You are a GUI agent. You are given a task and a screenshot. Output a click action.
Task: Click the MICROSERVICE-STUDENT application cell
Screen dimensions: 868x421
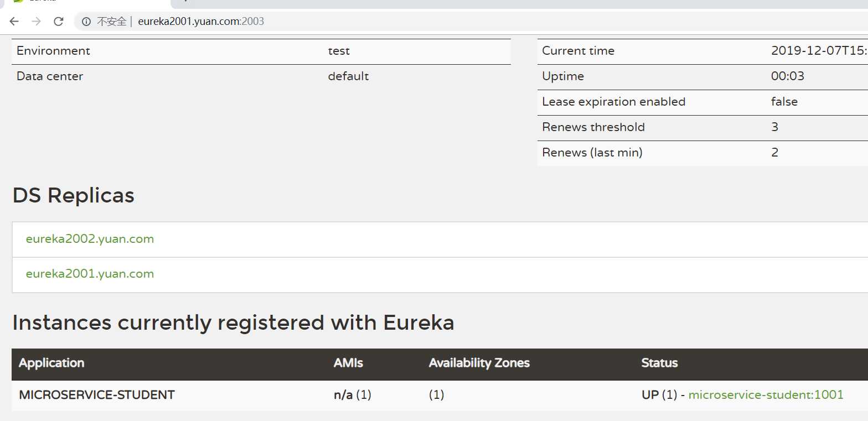pyautogui.click(x=97, y=395)
